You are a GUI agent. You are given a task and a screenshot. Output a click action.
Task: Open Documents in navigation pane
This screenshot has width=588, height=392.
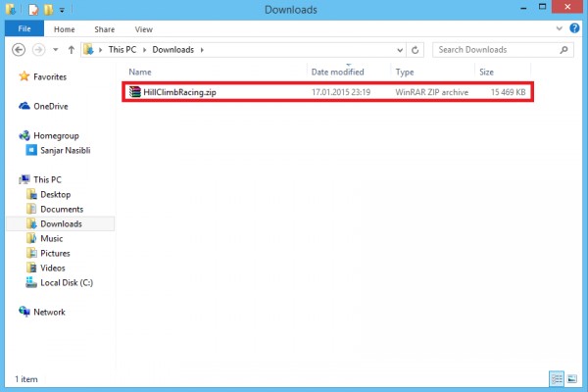pos(62,209)
